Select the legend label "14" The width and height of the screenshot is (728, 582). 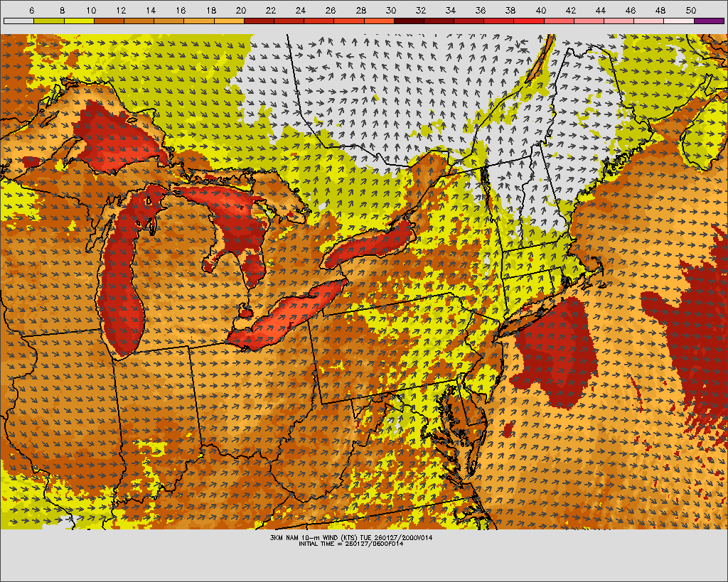coord(151,10)
